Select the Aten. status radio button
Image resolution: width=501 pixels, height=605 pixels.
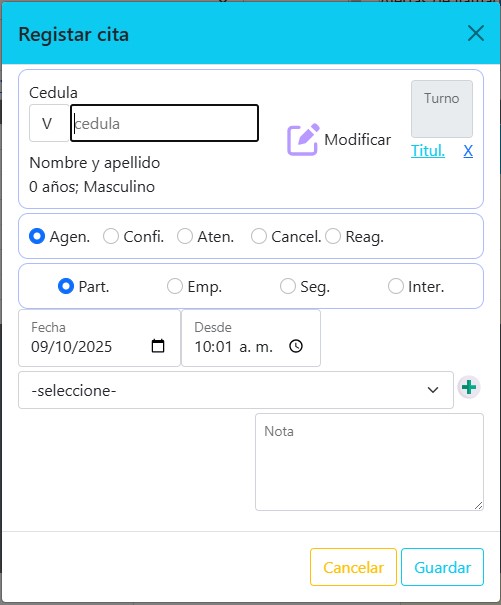pos(185,236)
